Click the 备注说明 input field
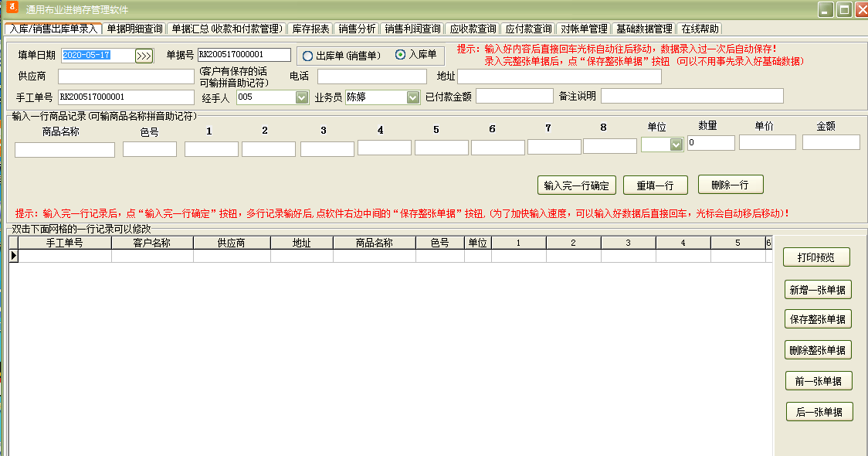The image size is (868, 456). click(x=692, y=96)
